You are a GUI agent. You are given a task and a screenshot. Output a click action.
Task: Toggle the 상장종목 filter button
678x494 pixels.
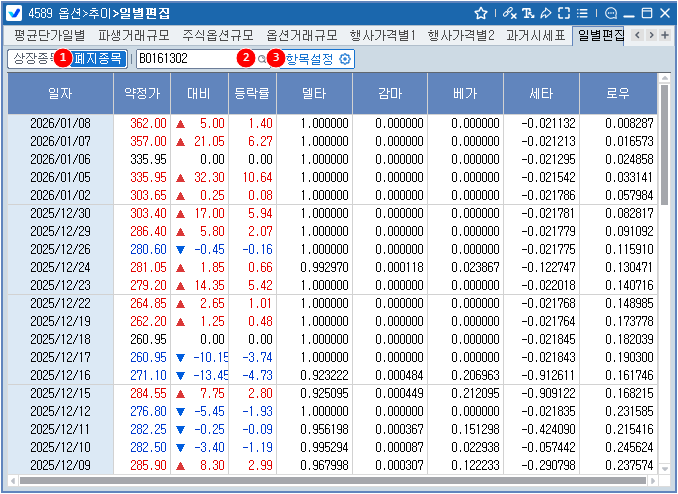(30, 59)
